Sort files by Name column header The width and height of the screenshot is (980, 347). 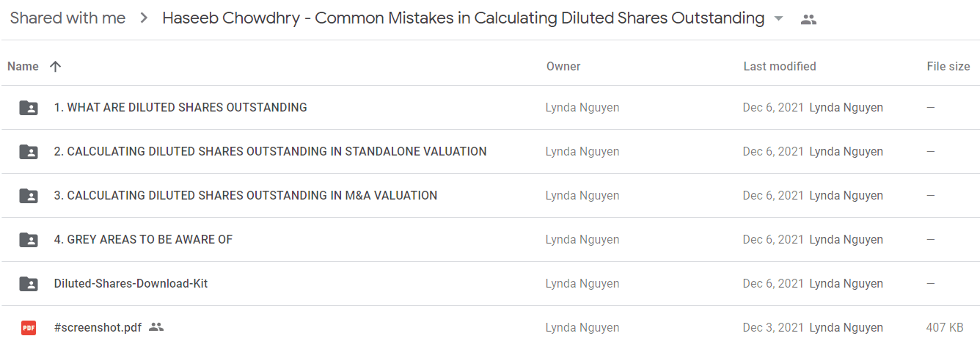[23, 67]
